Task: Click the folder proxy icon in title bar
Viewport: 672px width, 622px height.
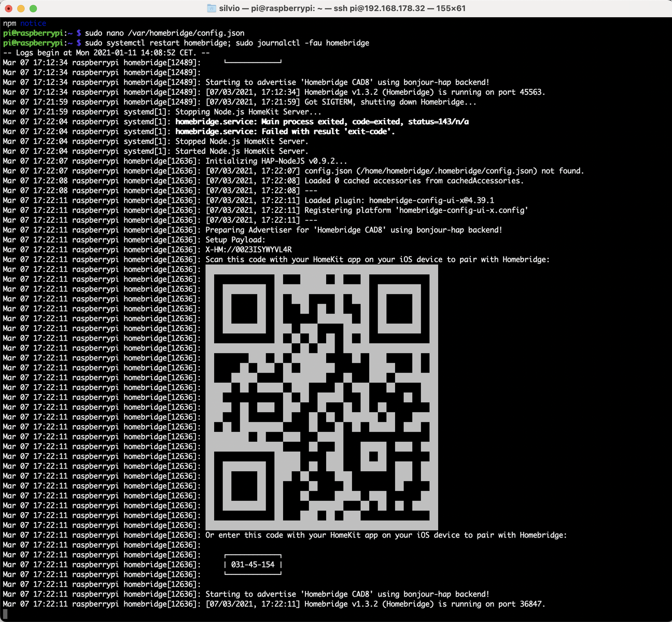Action: tap(211, 8)
